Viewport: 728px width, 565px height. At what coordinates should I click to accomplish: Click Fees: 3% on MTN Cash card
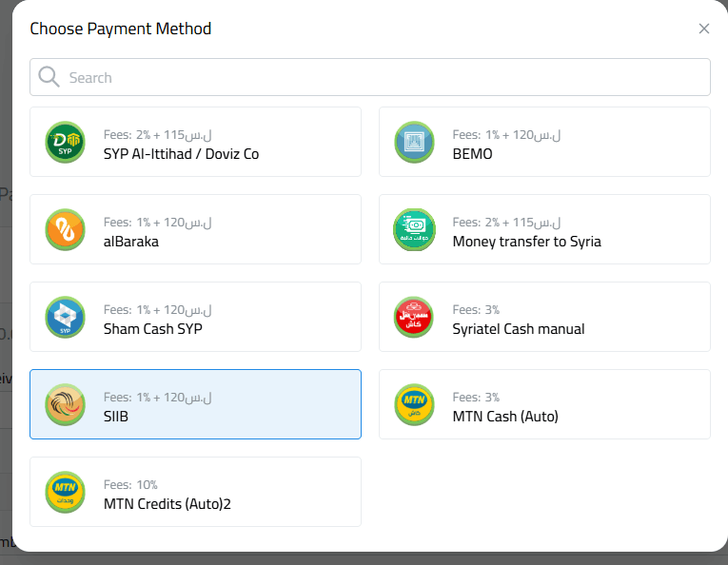coord(476,397)
